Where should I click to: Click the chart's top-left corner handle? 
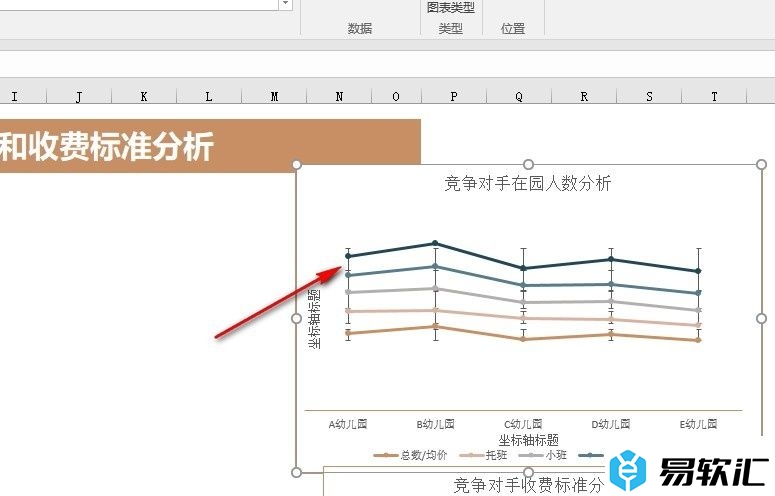296,164
